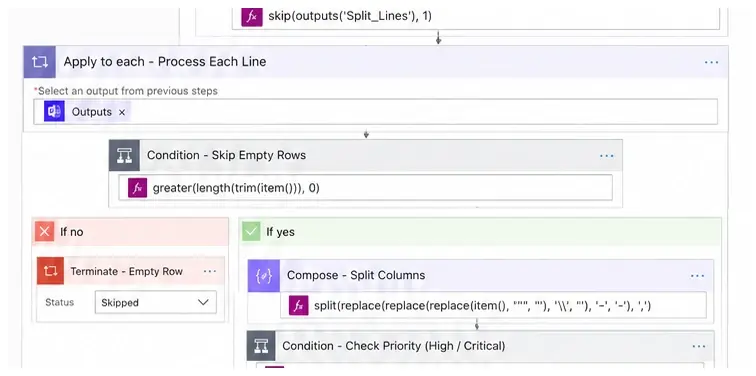Remove the Outputs token with its x
This screenshot has height=376, width=756.
[x=122, y=112]
